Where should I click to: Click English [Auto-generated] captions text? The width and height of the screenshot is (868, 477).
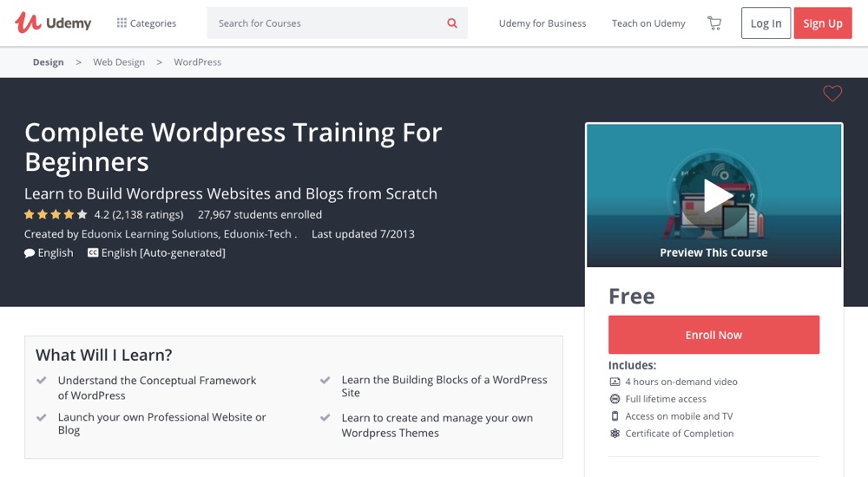pos(163,253)
